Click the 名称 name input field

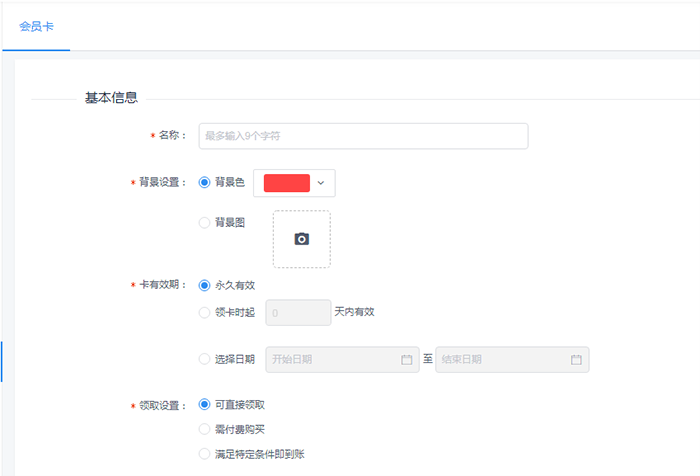pyautogui.click(x=363, y=136)
